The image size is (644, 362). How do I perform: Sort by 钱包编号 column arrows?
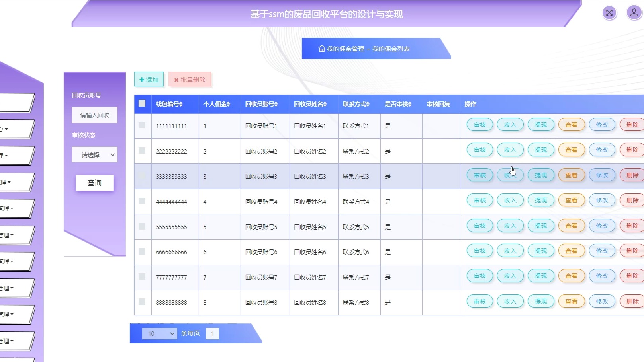181,104
